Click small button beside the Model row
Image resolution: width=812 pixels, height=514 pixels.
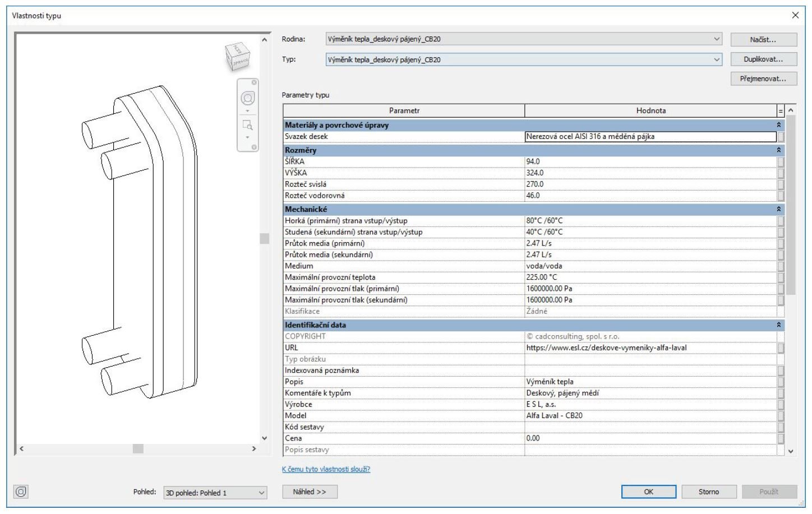click(781, 416)
